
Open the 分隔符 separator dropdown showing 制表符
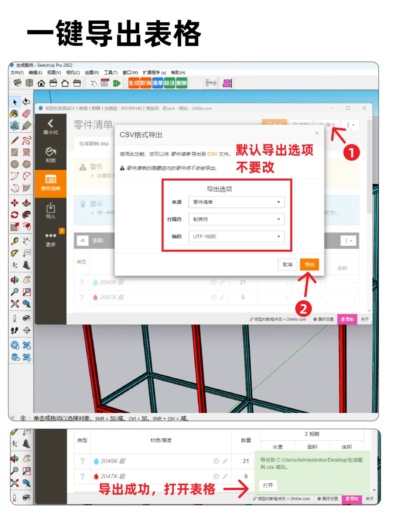(236, 219)
